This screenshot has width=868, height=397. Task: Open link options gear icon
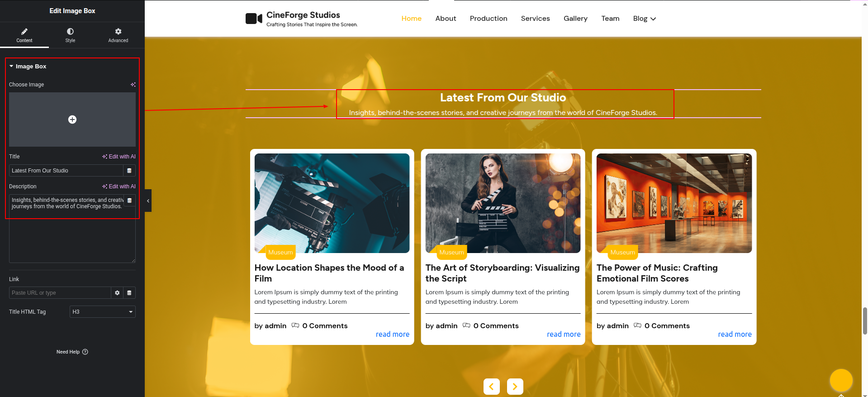(117, 293)
